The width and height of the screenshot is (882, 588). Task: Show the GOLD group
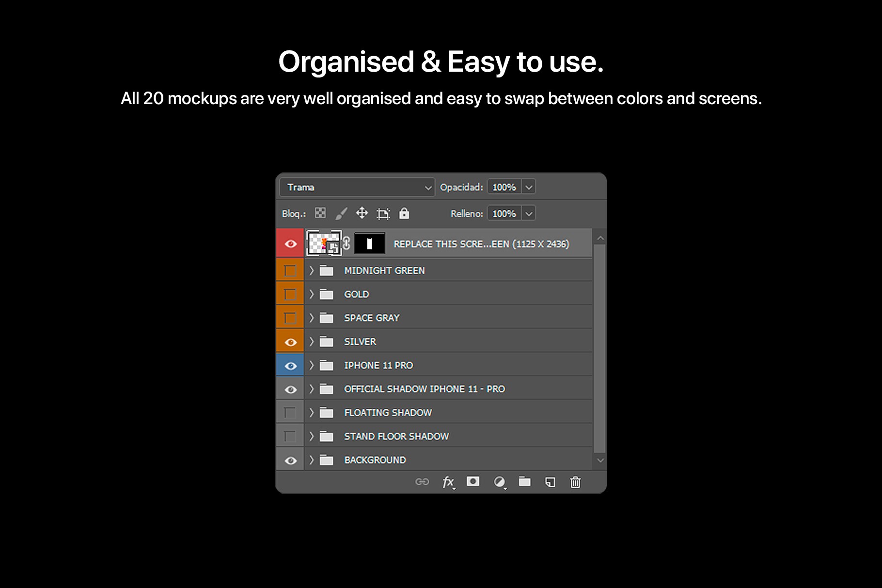click(290, 294)
